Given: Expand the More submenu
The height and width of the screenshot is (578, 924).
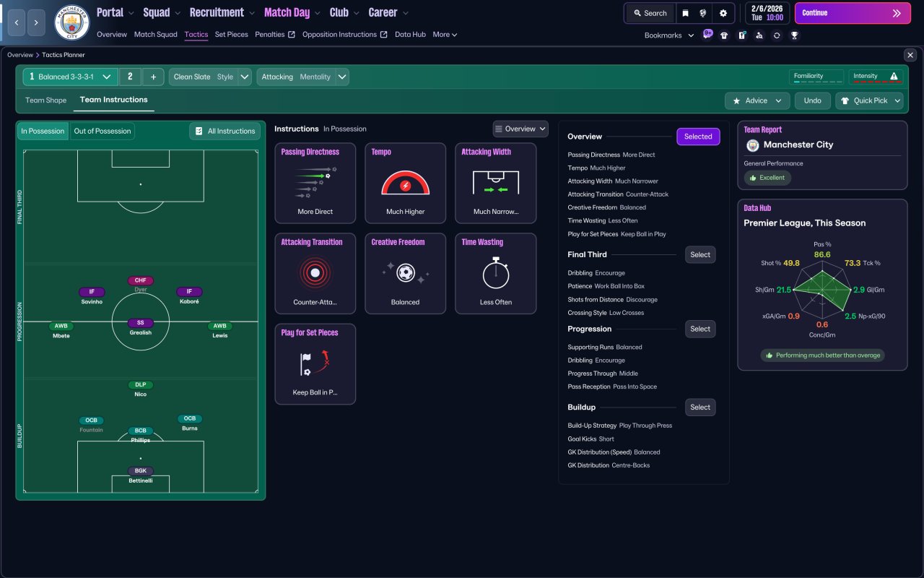Looking at the screenshot, I should (x=445, y=34).
